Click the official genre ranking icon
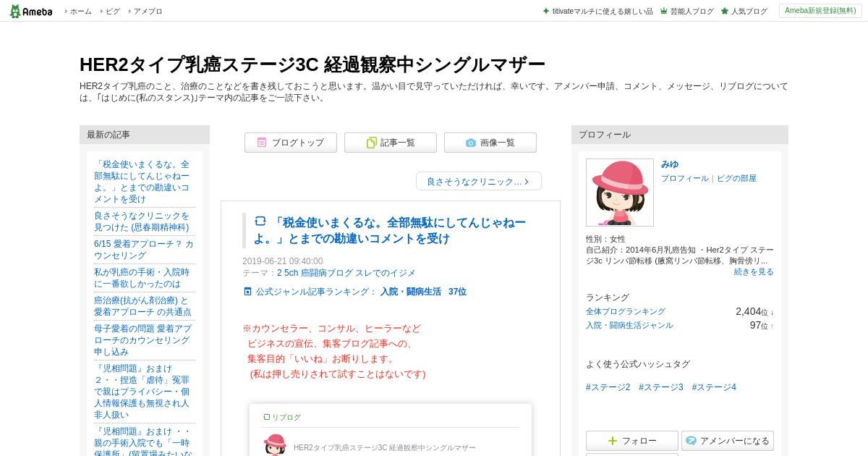 click(247, 292)
